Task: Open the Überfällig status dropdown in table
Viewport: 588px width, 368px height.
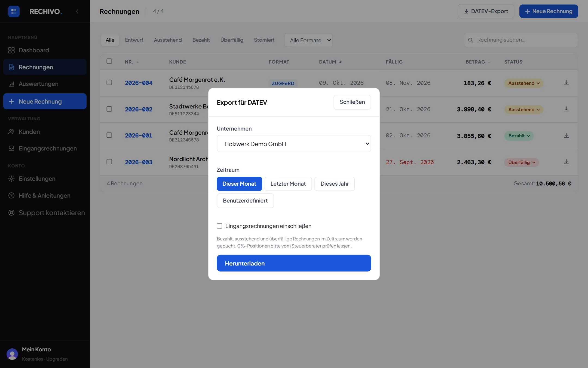Action: [x=522, y=162]
